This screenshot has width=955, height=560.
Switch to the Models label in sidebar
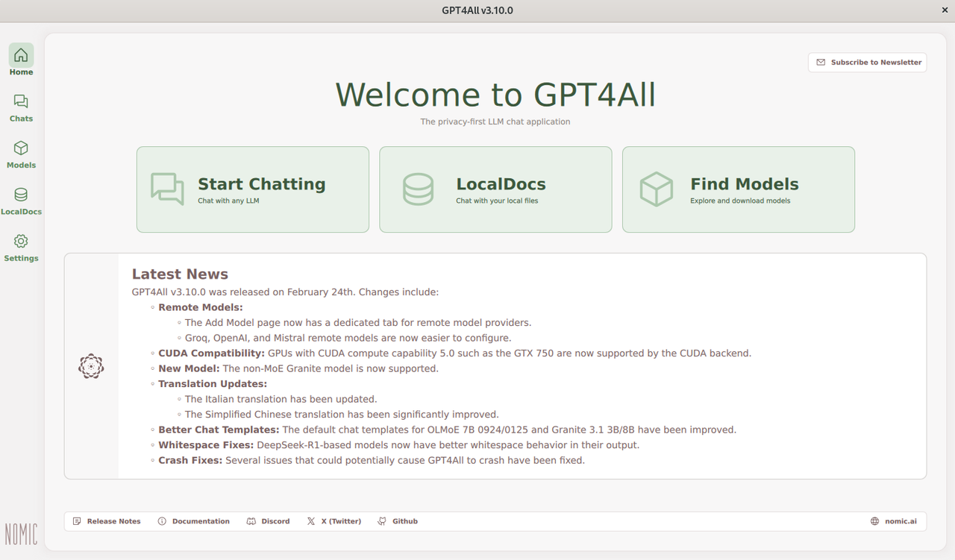tap(21, 166)
